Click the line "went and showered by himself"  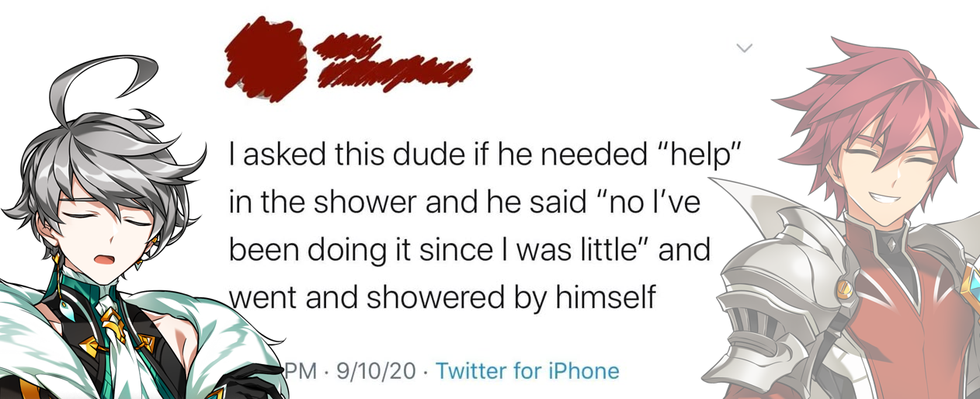[x=442, y=297]
